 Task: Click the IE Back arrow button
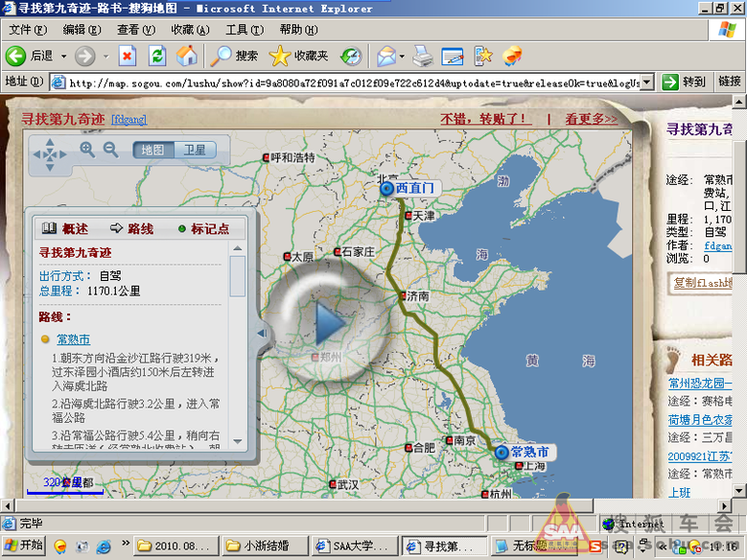[15, 57]
